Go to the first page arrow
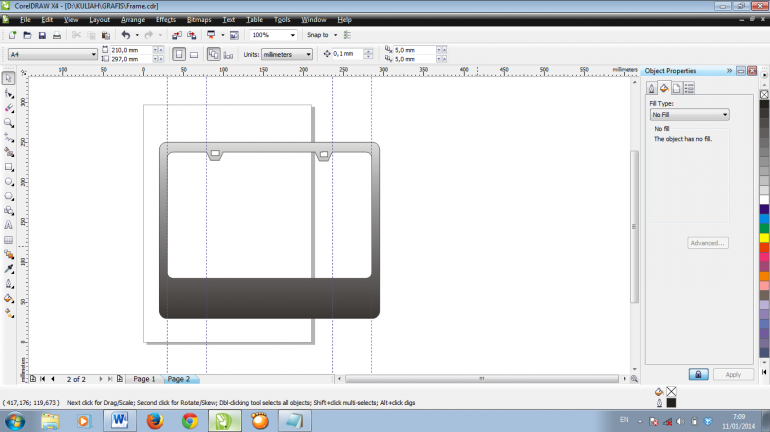The height and width of the screenshot is (432, 770). tap(43, 379)
